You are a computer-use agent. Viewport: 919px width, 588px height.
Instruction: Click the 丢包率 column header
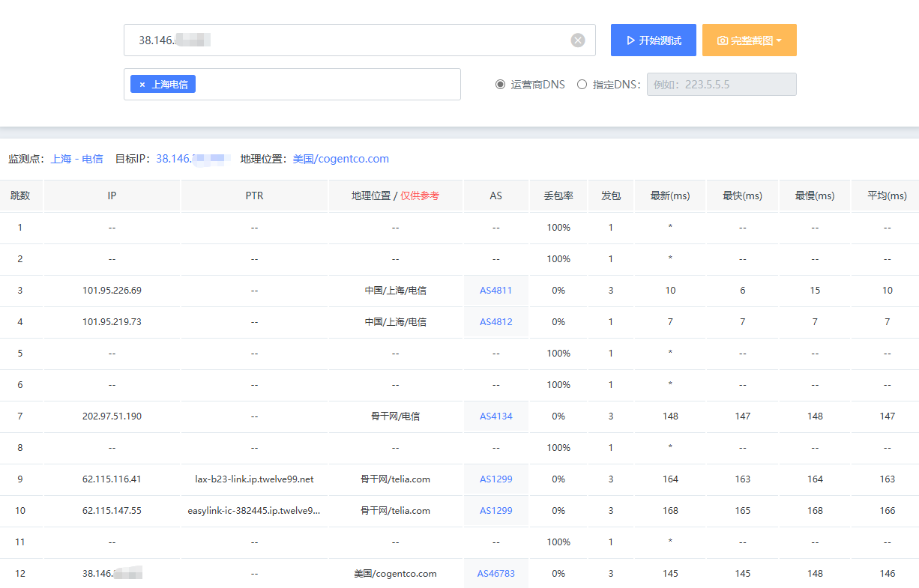[558, 196]
